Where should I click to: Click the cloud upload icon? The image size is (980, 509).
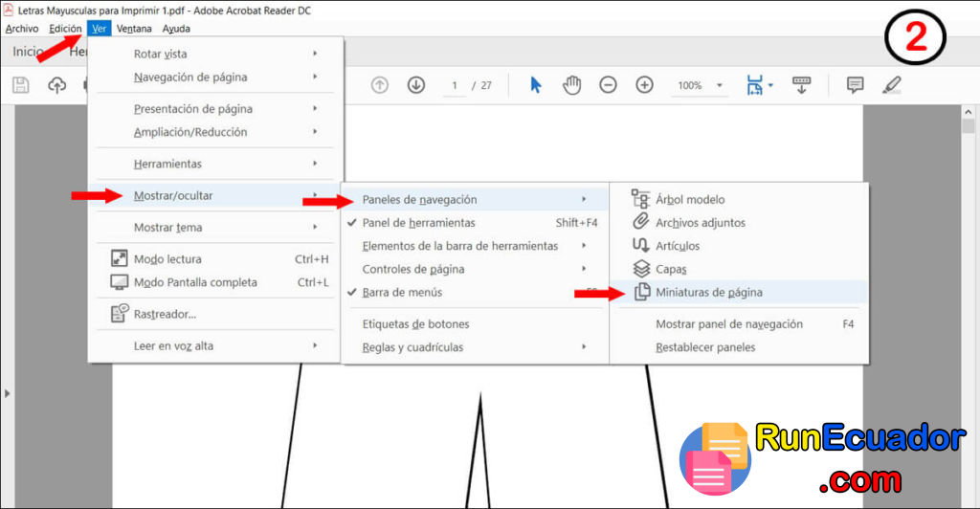click(x=56, y=85)
